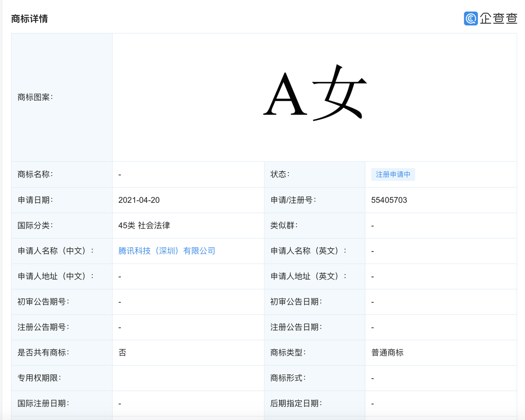The height and width of the screenshot is (420, 525).
Task: Click the 初审公告期号 label cell
Action: coord(40,302)
